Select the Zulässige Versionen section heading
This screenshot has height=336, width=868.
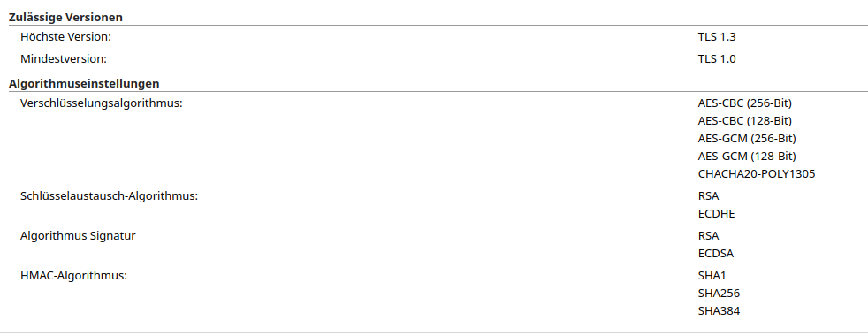coord(65,17)
